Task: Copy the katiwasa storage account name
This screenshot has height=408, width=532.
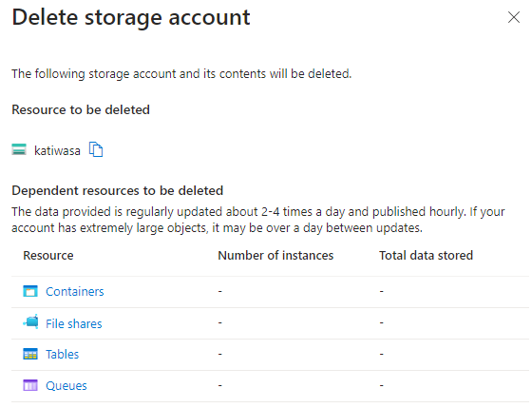Action: click(x=96, y=149)
